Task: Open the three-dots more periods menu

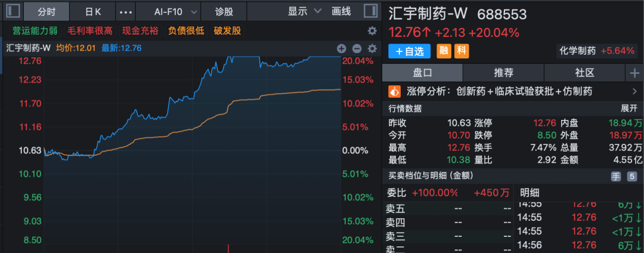Action: pos(126,12)
